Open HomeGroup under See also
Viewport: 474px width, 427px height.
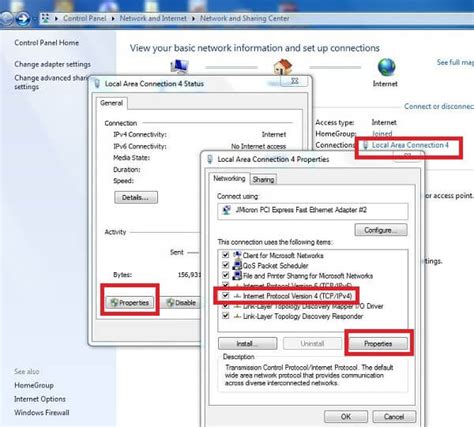34,385
